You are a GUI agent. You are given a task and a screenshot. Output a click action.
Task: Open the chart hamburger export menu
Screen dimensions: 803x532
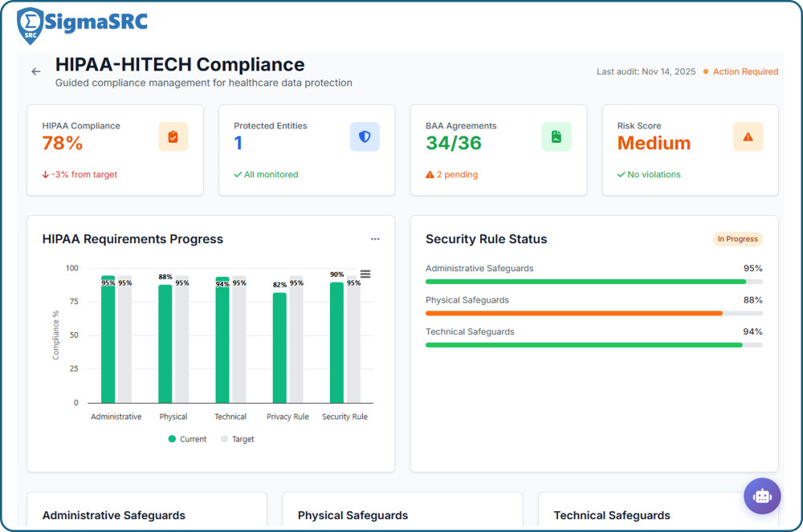tap(365, 274)
